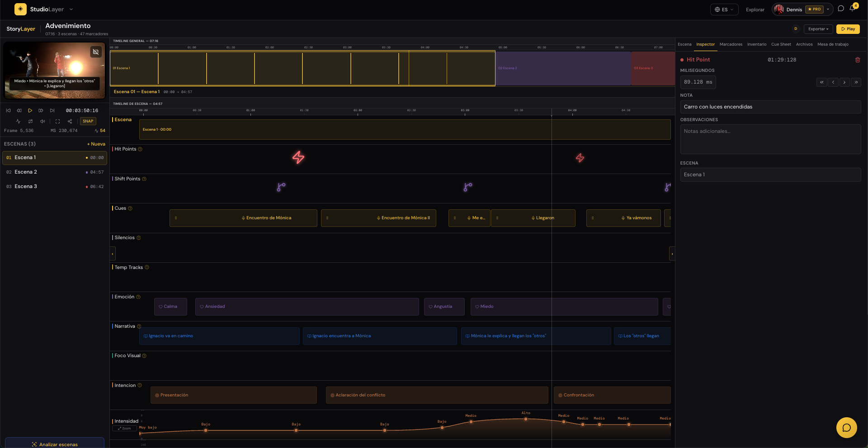Open help icon beside Cues track

tap(130, 208)
